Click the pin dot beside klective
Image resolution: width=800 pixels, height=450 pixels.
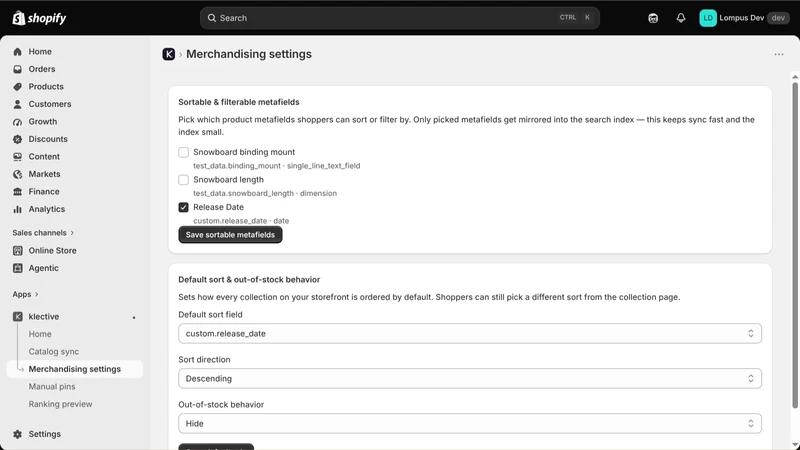(x=134, y=317)
